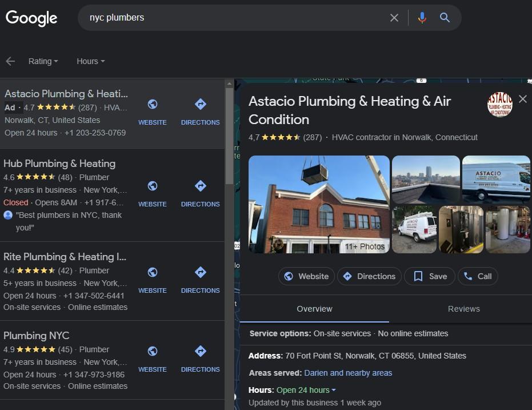
Task: Click the magnifying glass search icon
Action: coord(445,18)
